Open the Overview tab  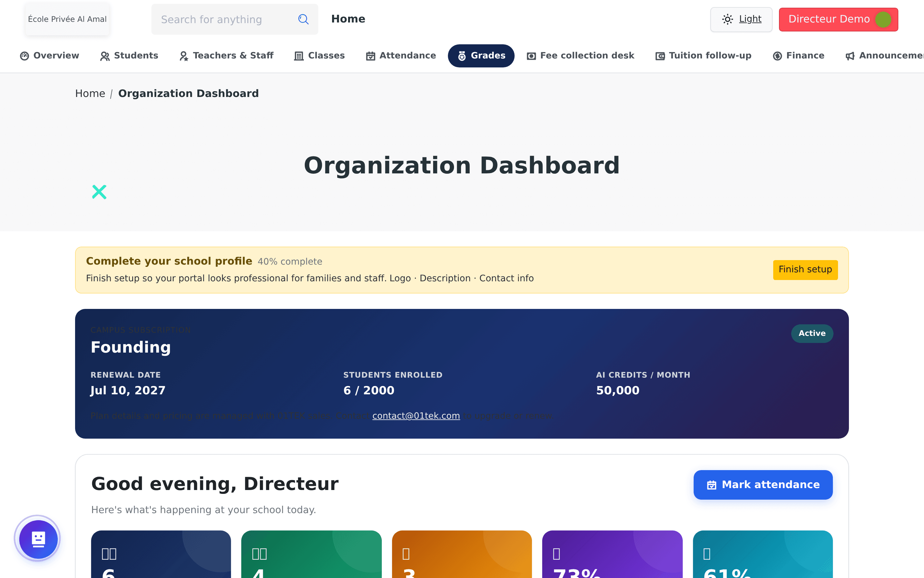click(50, 56)
